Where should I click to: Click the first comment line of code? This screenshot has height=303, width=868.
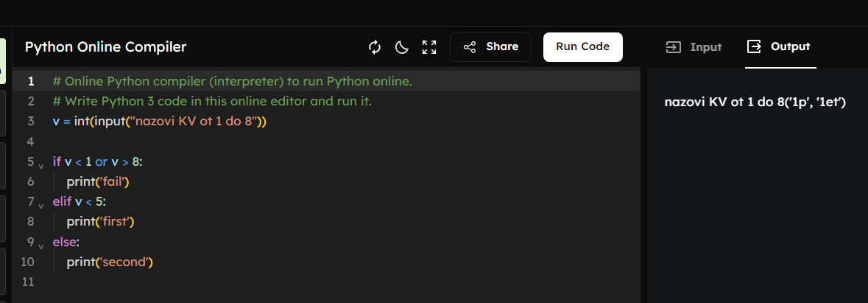pos(232,81)
